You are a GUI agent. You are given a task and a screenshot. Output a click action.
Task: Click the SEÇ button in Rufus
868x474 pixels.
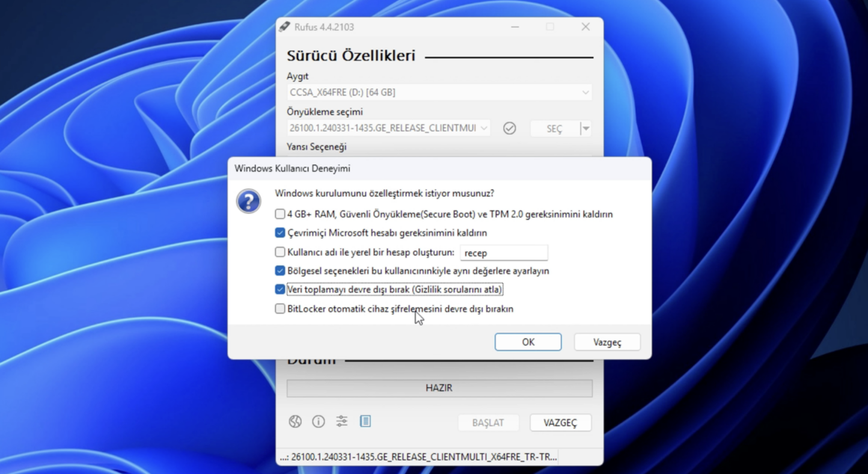pos(554,129)
